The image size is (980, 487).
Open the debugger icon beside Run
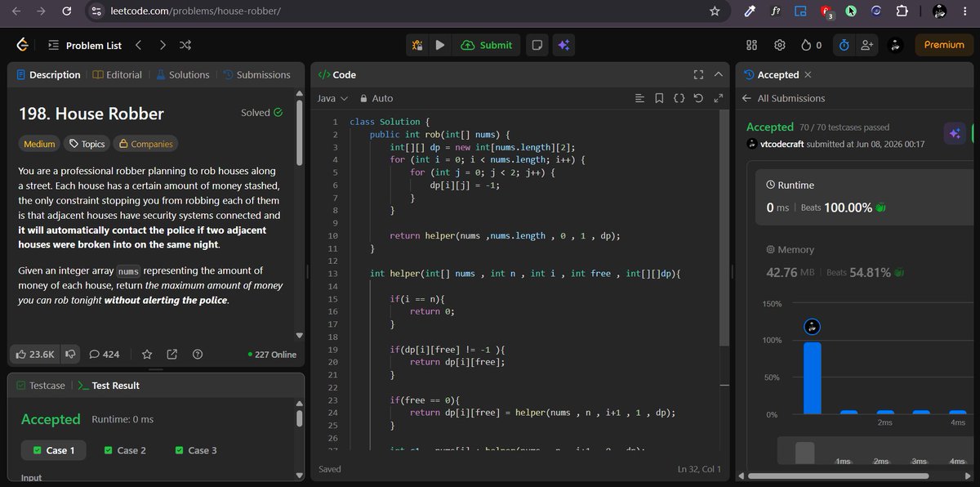click(x=417, y=46)
